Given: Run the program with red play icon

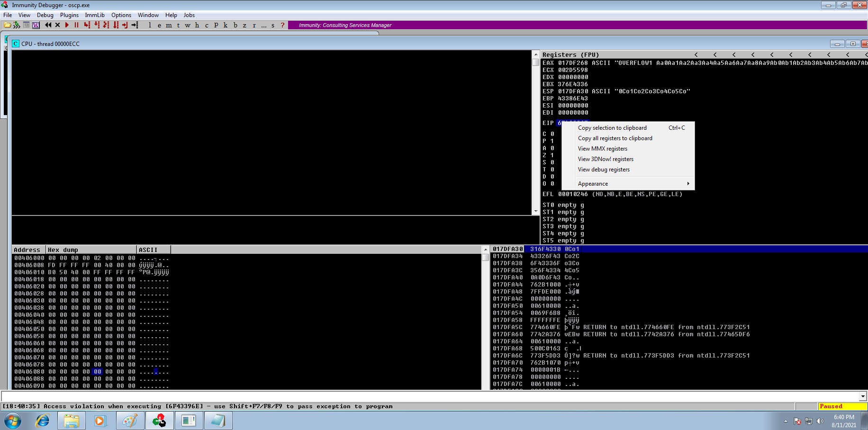Looking at the screenshot, I should pyautogui.click(x=67, y=25).
